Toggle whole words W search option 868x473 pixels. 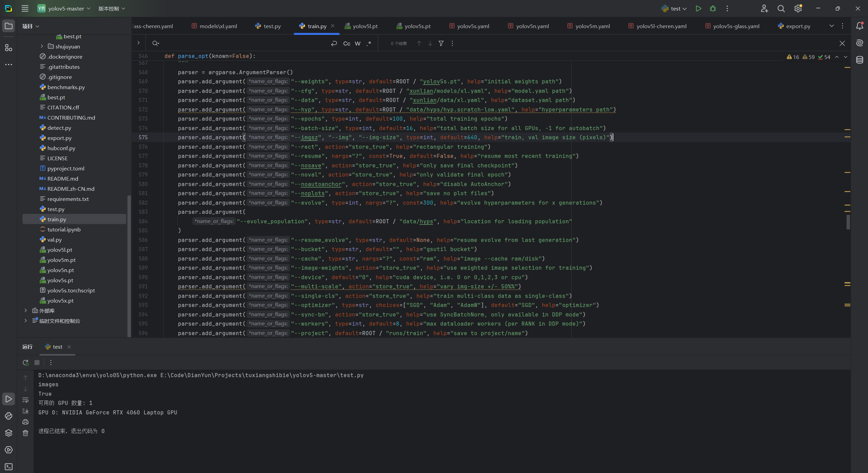tap(357, 43)
